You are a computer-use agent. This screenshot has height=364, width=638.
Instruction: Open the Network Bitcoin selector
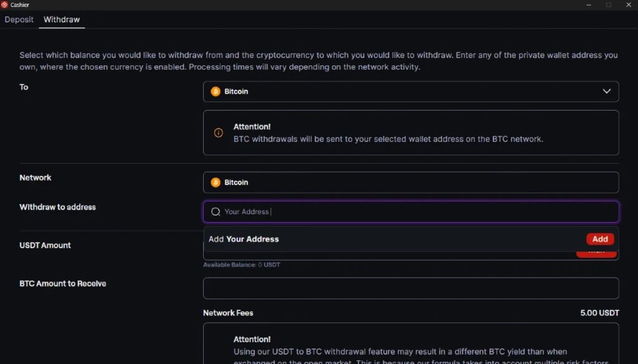click(411, 182)
